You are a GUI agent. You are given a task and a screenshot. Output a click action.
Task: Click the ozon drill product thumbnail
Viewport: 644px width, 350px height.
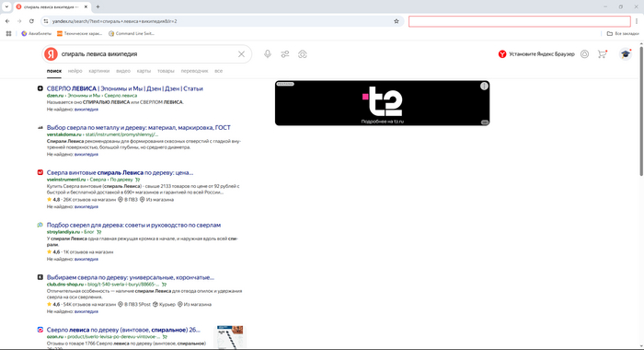point(230,337)
